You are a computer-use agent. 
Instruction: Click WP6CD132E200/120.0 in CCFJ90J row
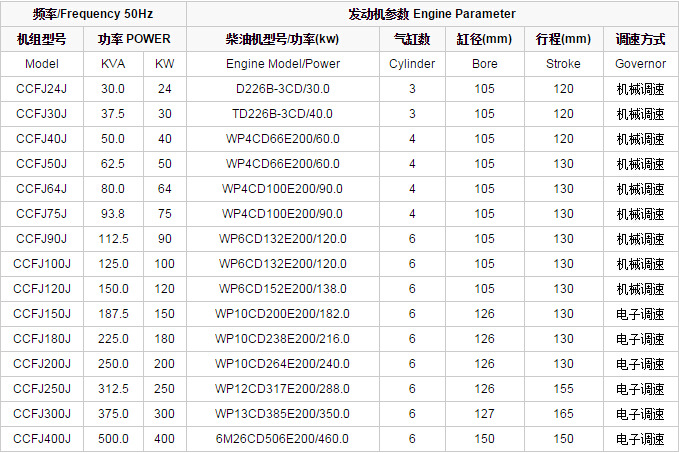coord(283,239)
